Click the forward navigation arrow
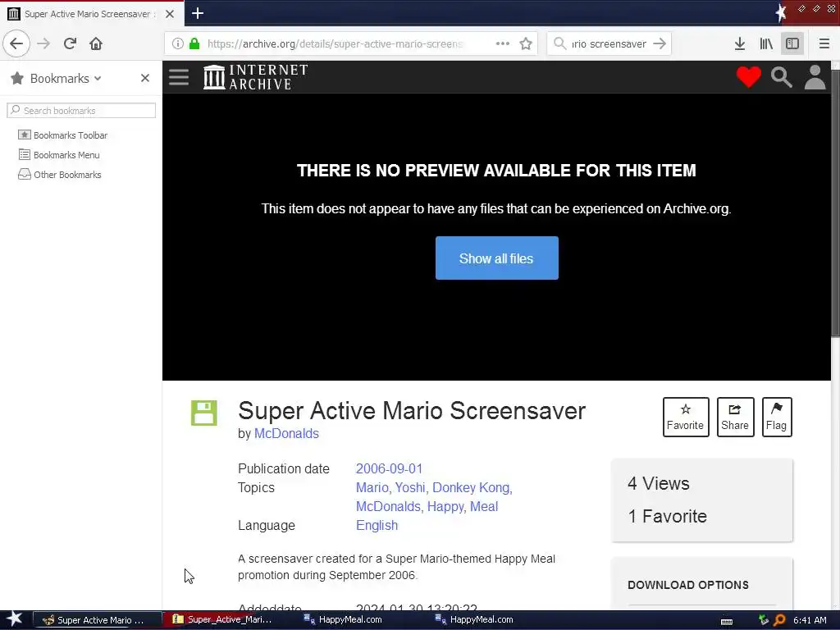Viewport: 840px width, 630px height. 43,43
